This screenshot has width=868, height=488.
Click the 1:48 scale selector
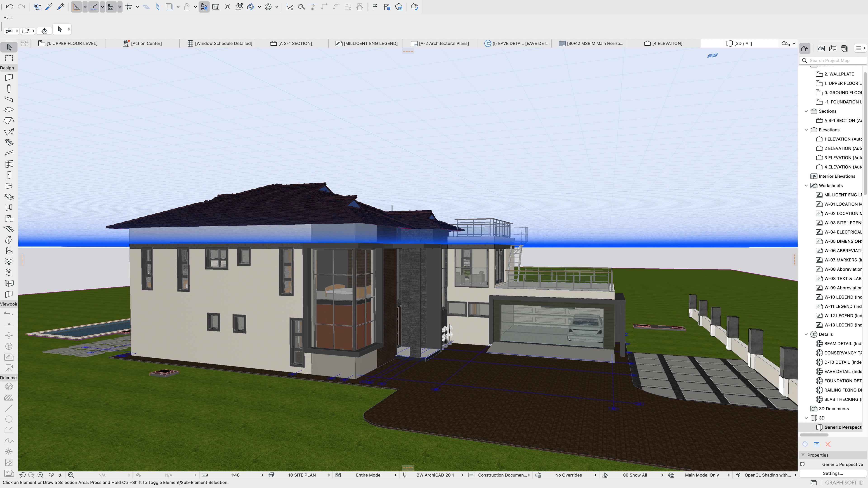(235, 475)
